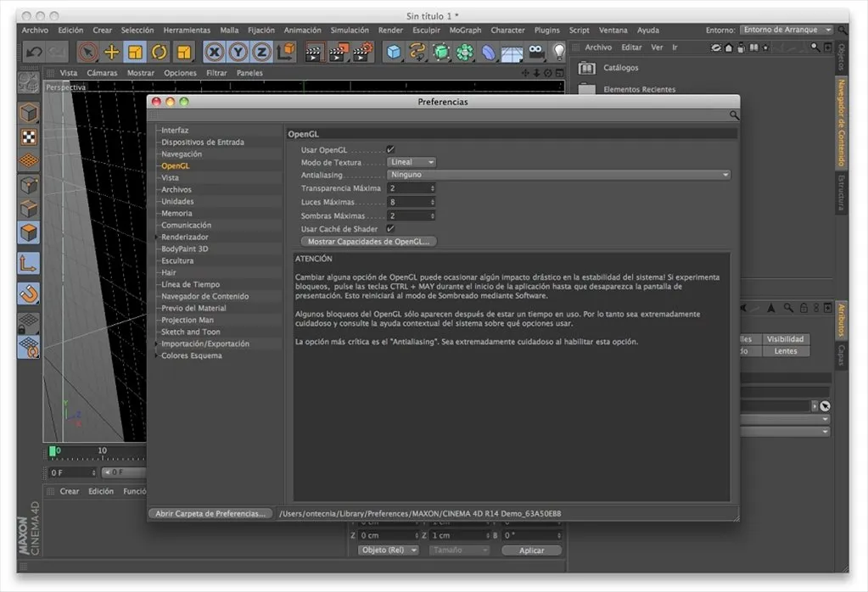
Task: Toggle the Y axis lock
Action: tap(238, 52)
